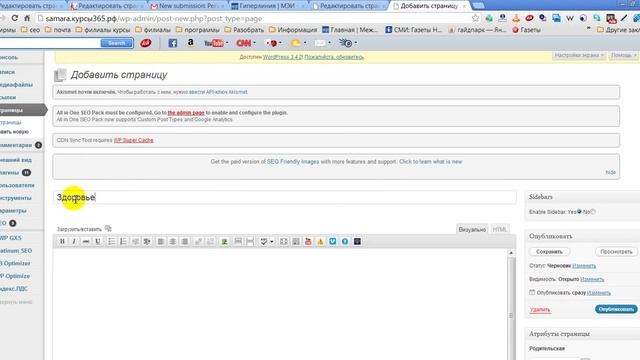Image resolution: width=640 pixels, height=360 pixels.
Task: Open Amazon toolbar shortcut
Action: tap(191, 42)
